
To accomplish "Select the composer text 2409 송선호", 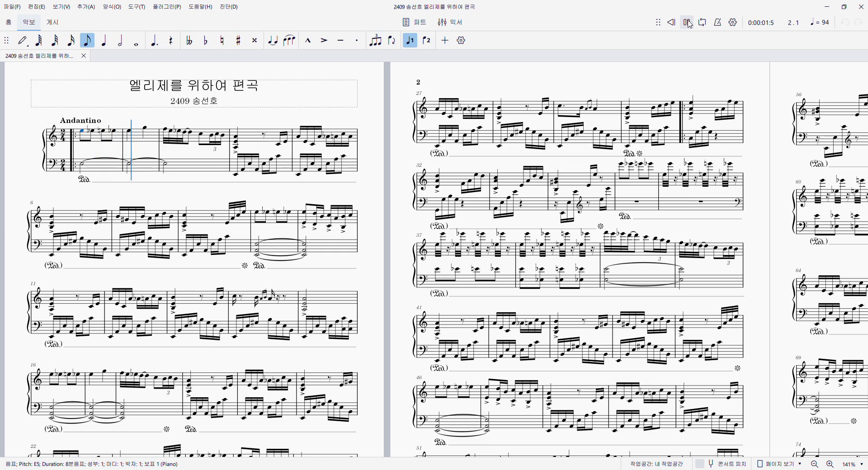I will pos(194,101).
